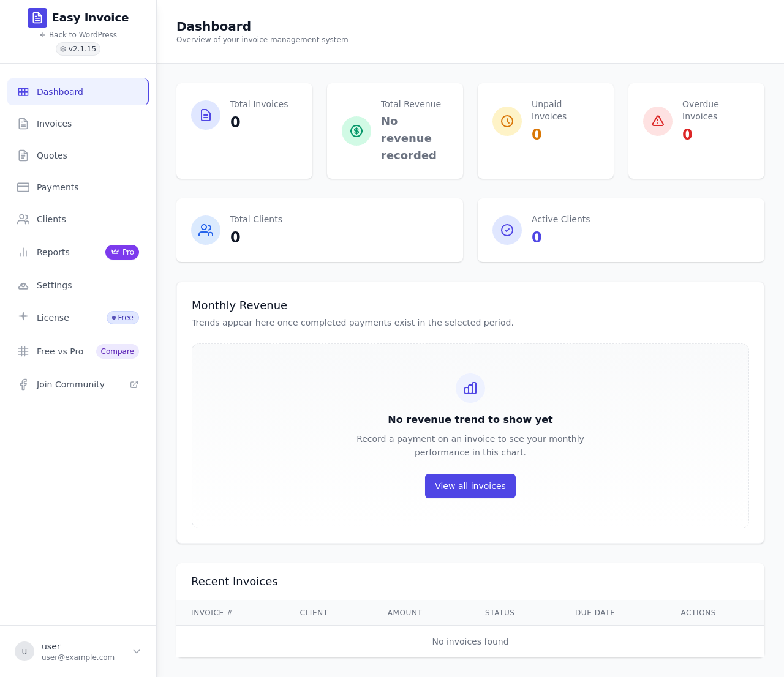Click the Compare badge
This screenshot has width=784, height=677.
point(118,351)
